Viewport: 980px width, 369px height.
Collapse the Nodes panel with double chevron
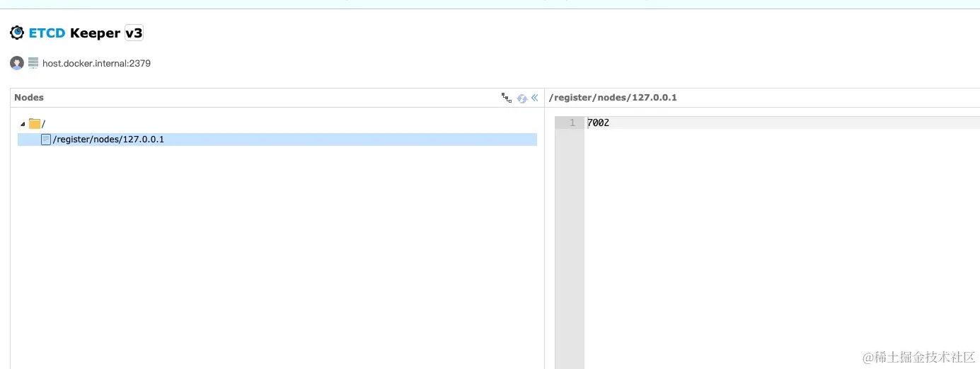(x=535, y=98)
